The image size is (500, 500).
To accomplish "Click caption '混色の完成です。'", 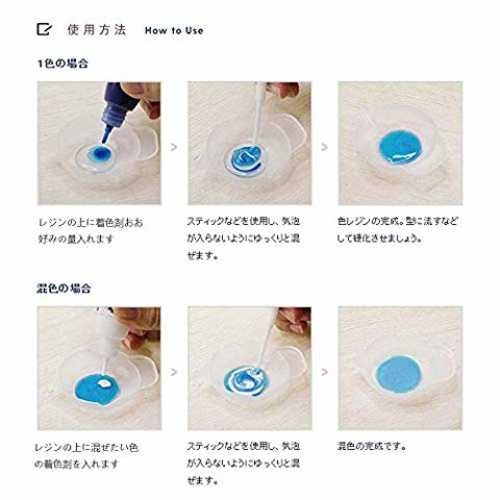I will (372, 446).
